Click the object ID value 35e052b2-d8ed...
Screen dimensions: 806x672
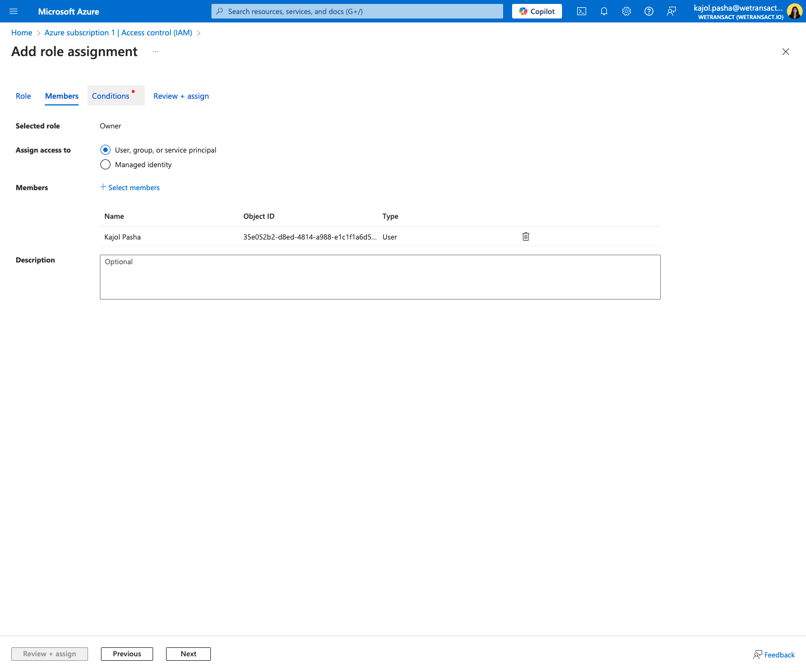click(x=310, y=237)
